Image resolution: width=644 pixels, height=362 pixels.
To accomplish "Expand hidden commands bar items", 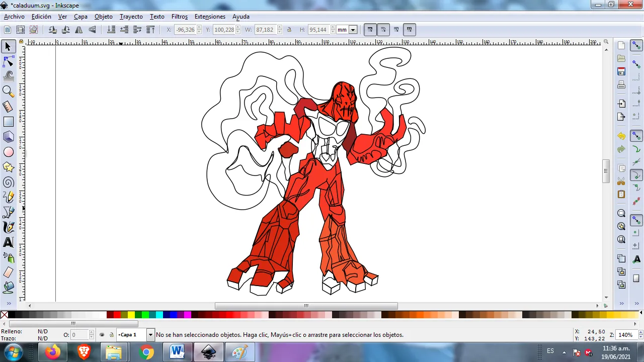I will [621, 303].
